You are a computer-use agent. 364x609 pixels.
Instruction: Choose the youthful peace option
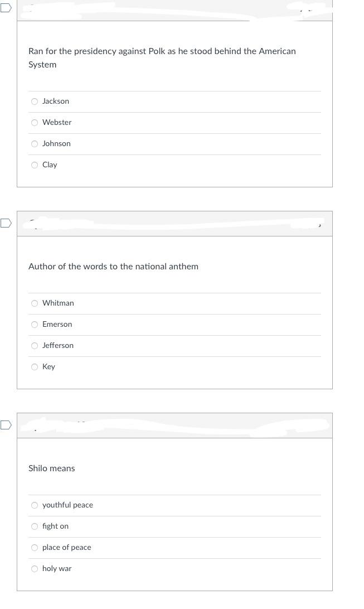tap(35, 505)
